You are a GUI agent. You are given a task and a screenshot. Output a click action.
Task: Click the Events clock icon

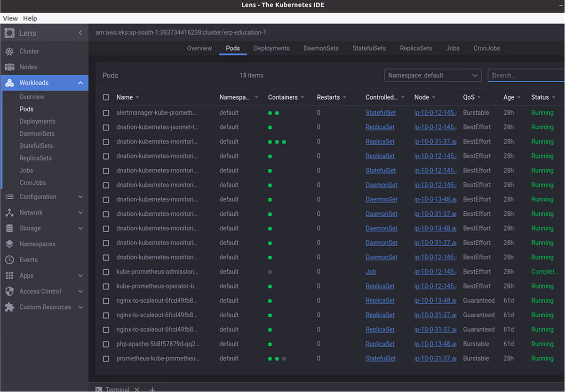(9, 260)
